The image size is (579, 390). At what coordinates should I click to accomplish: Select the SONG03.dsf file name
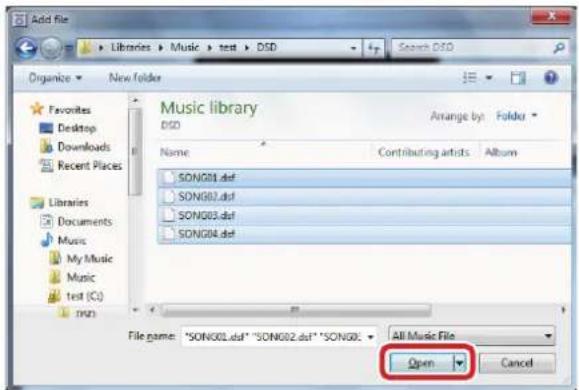tap(207, 215)
